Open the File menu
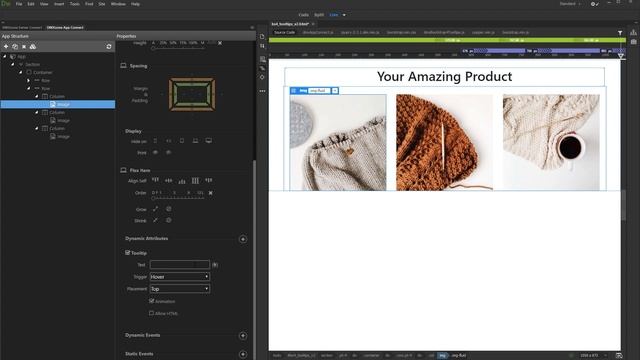 point(19,4)
